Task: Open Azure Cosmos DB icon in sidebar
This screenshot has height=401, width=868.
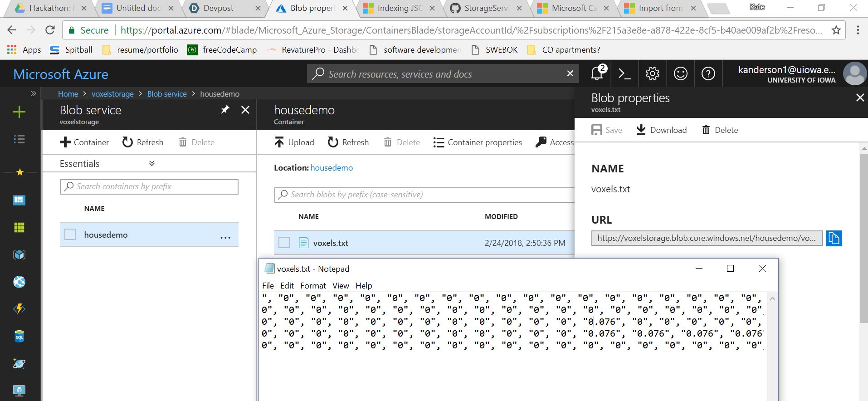Action: click(19, 363)
